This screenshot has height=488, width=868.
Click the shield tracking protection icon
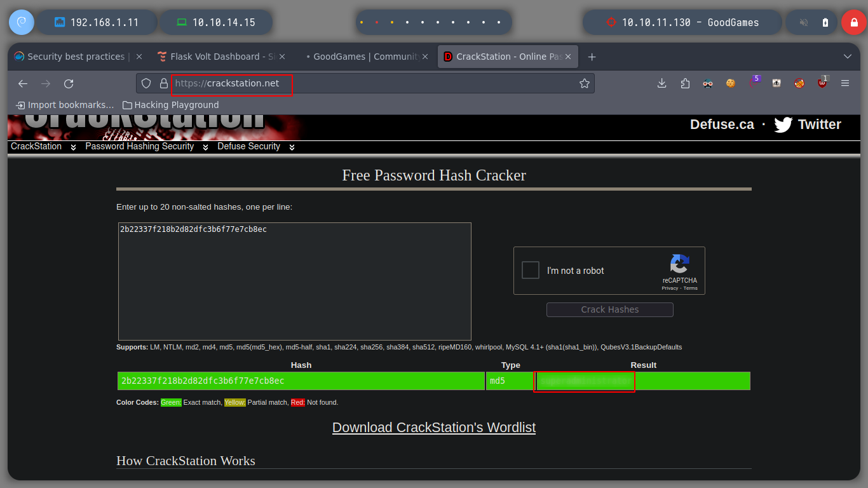146,83
